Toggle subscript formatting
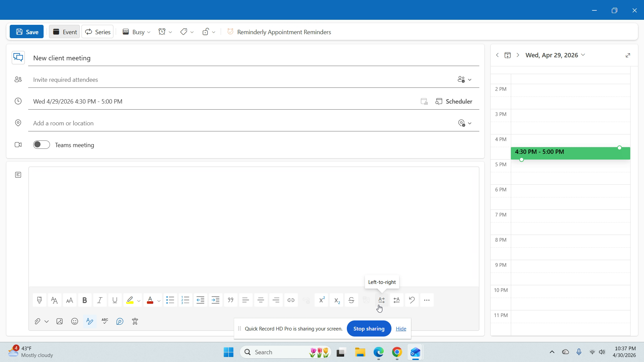Screen dimensions: 644x362 [x=336, y=300]
